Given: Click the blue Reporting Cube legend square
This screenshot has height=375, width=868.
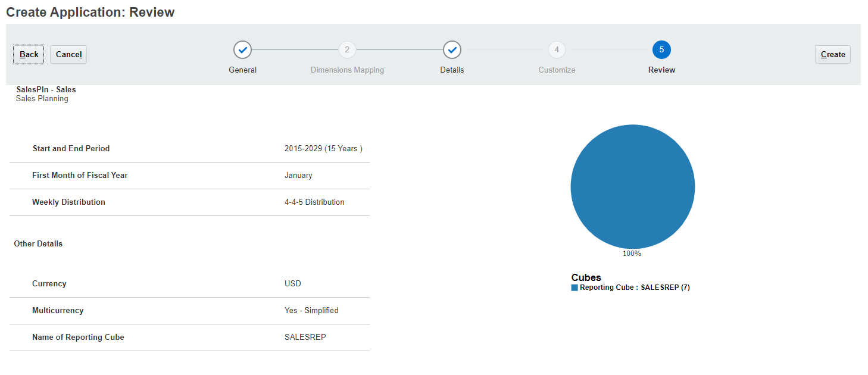Looking at the screenshot, I should (574, 287).
